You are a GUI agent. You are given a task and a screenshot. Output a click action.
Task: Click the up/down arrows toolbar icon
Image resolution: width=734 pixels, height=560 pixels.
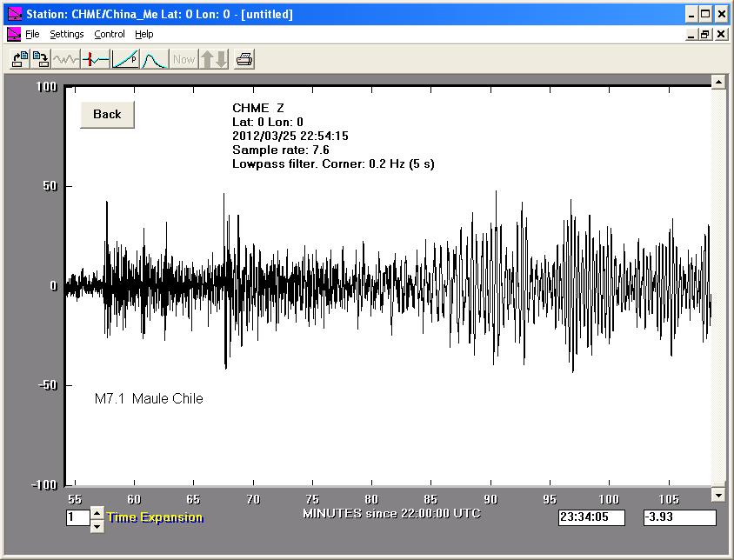click(214, 59)
